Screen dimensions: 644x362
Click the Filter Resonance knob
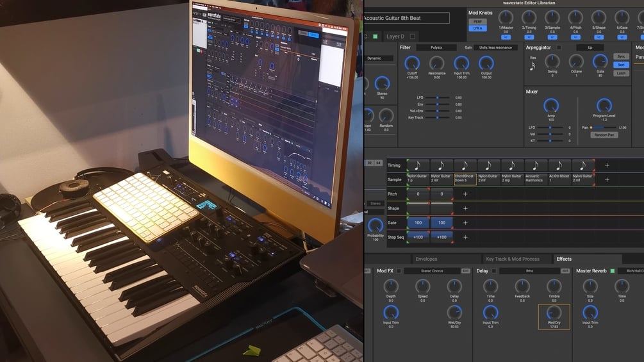tap(436, 63)
